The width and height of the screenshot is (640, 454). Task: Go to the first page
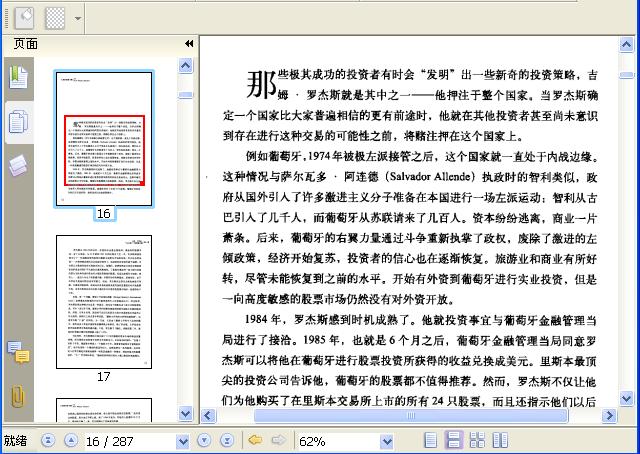tap(49, 441)
